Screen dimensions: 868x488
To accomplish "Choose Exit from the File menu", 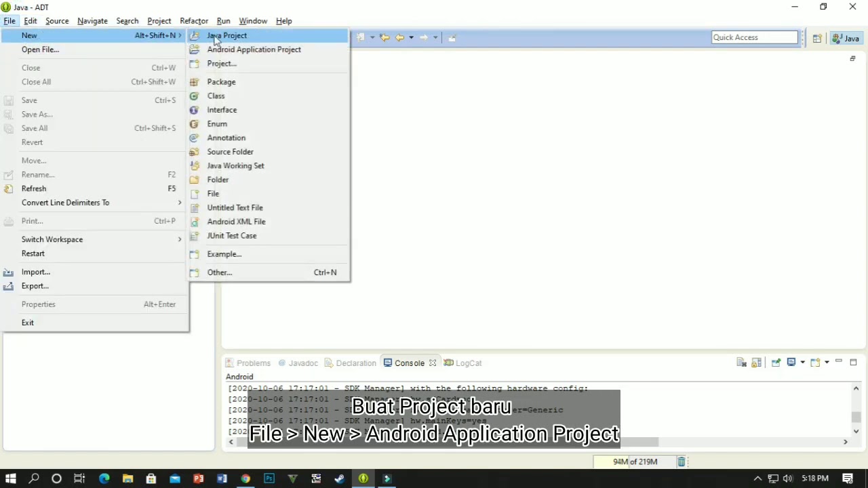I will click(94, 323).
